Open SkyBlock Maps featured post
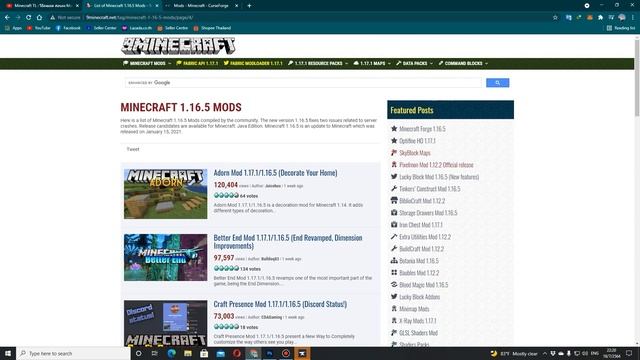640x360 pixels. pos(415,153)
